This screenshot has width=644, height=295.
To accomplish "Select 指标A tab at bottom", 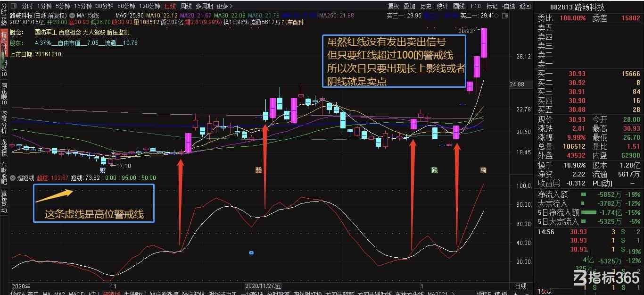I will [17, 293].
